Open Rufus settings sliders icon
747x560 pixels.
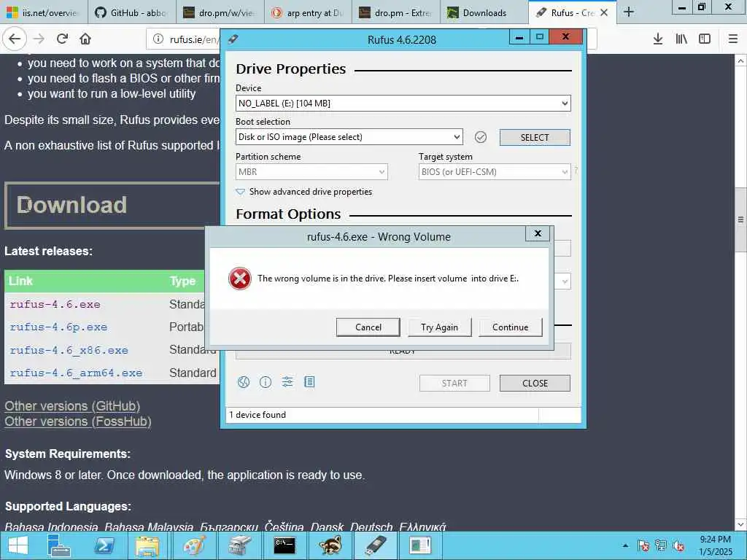287,382
